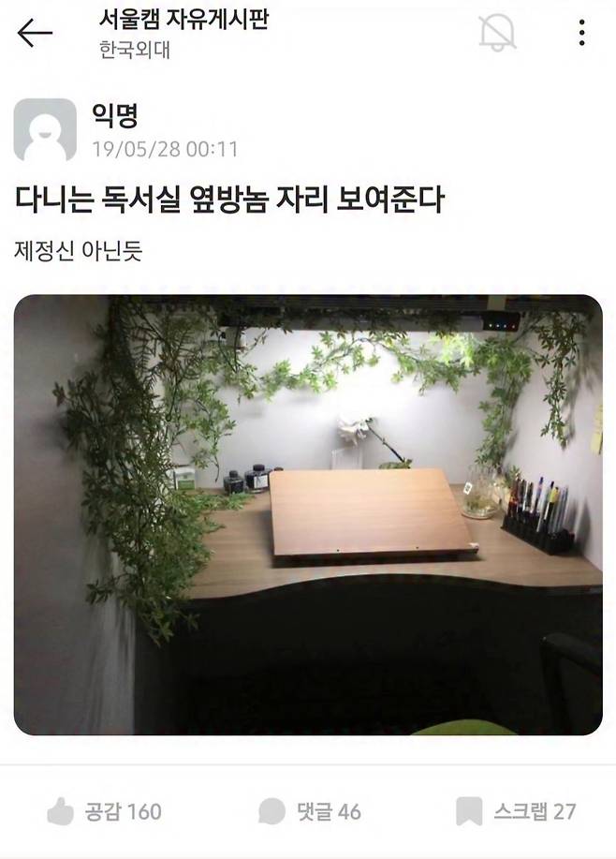Tap the pen holder in the photo
This screenshot has width=616, height=859.
pyautogui.click(x=537, y=515)
